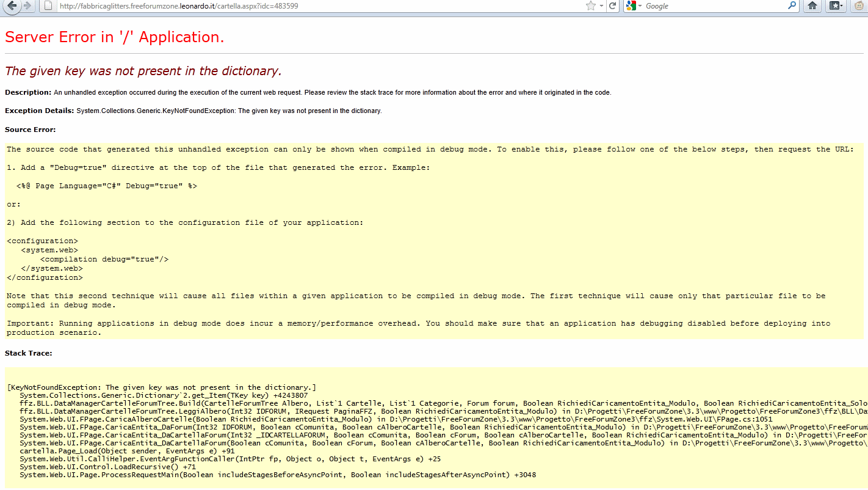Reload the page with the refresh icon
The width and height of the screenshot is (868, 490).
click(x=612, y=6)
